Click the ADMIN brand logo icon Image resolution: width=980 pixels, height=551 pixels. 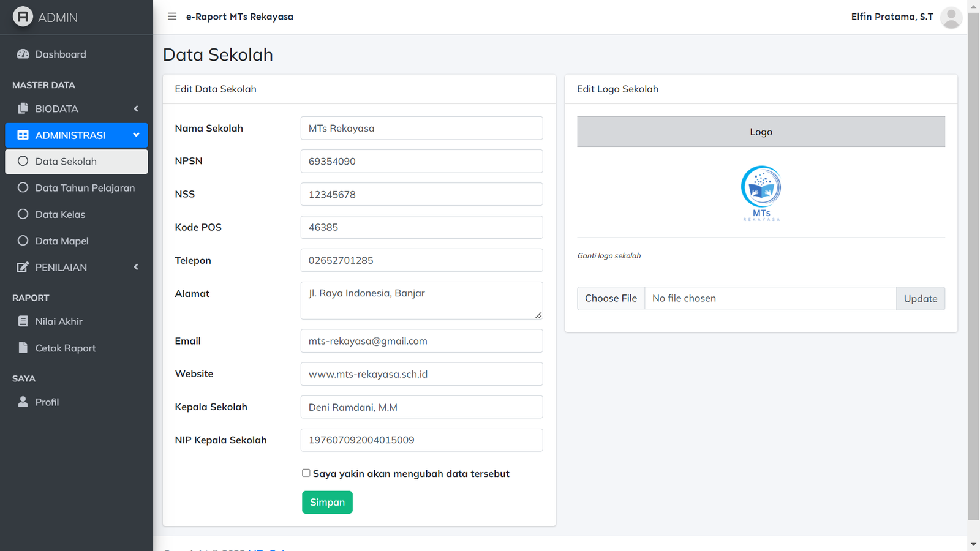click(x=23, y=17)
